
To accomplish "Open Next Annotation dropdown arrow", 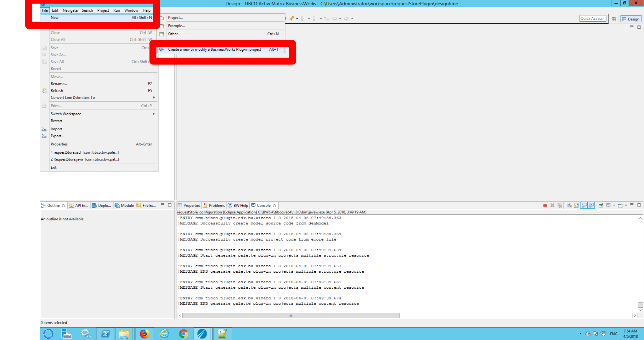I will [x=309, y=19].
